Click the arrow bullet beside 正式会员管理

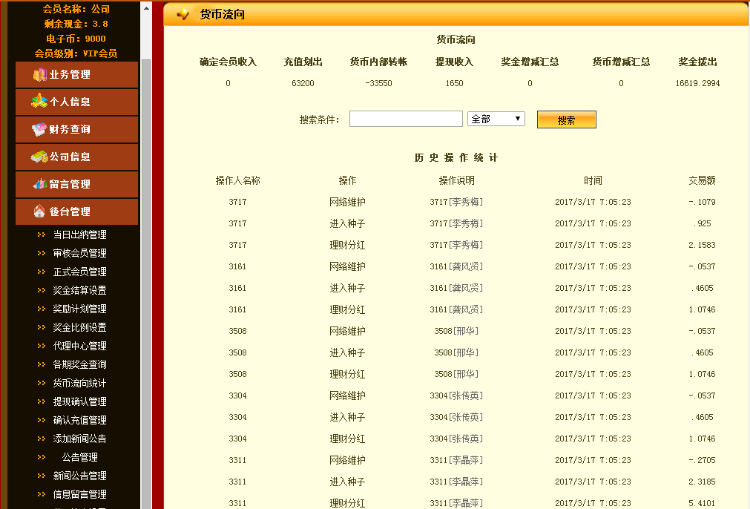[42, 272]
